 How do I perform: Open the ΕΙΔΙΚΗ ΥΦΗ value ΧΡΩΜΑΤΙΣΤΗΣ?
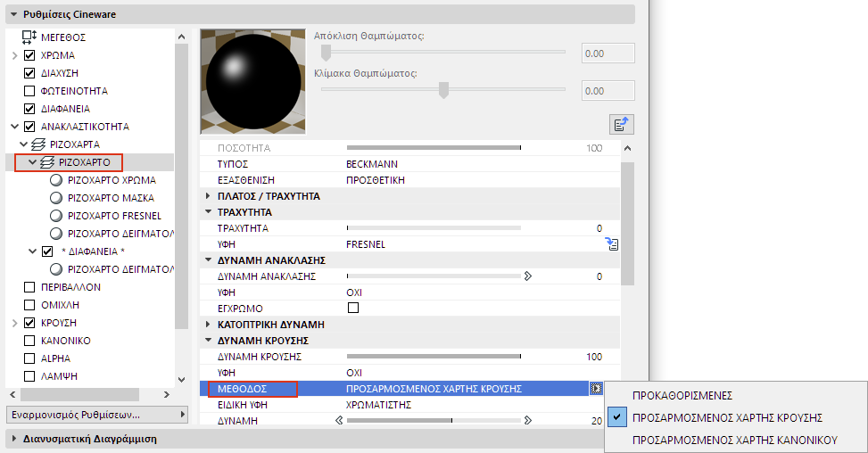coord(378,405)
